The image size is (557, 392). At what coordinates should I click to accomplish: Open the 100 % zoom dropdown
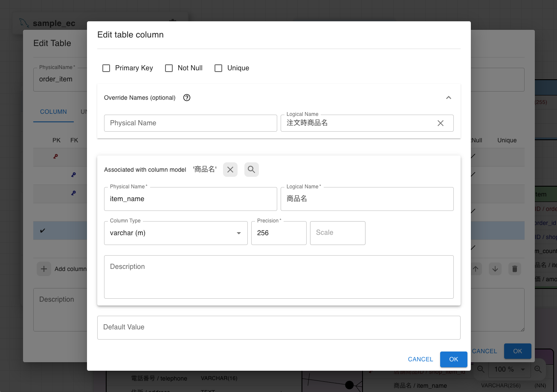coord(510,369)
